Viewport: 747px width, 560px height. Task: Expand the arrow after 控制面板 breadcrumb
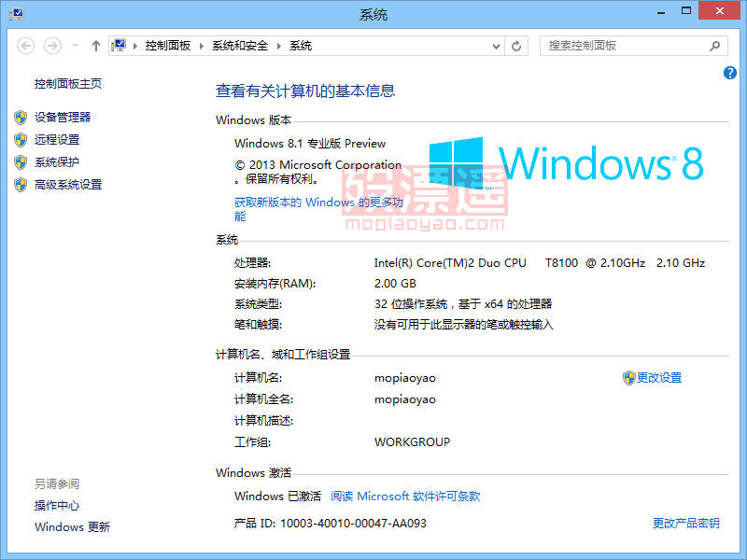tap(202, 46)
